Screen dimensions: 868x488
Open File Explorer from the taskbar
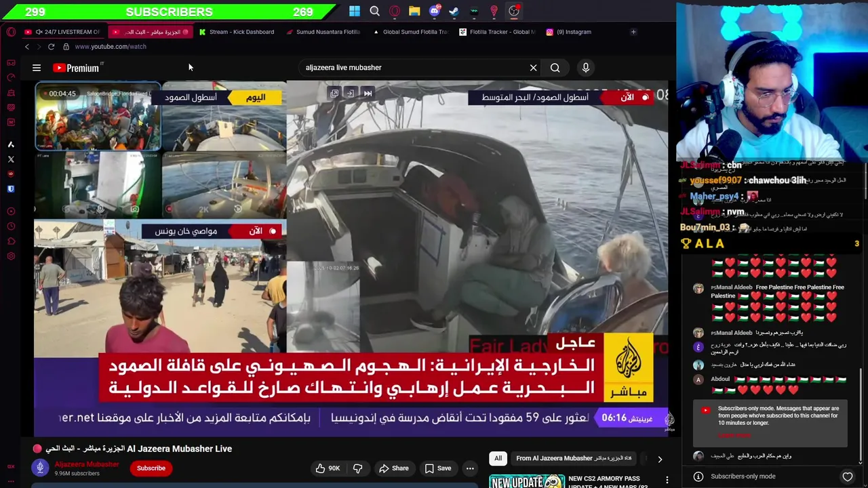click(414, 11)
